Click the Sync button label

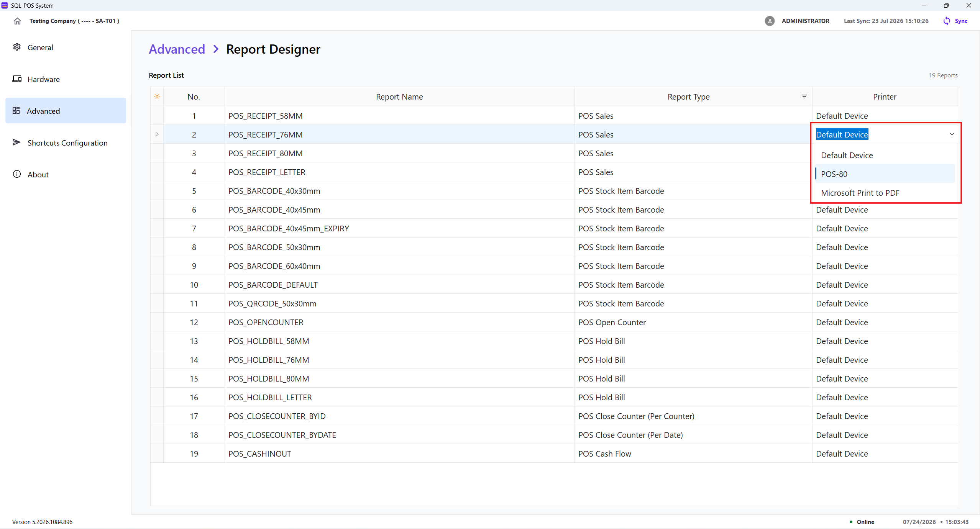(x=961, y=21)
